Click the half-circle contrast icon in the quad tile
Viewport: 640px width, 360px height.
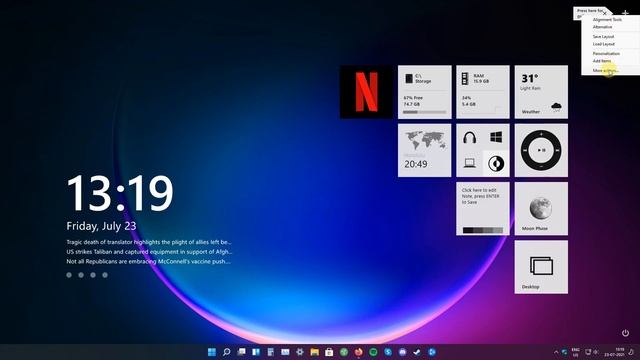(496, 163)
